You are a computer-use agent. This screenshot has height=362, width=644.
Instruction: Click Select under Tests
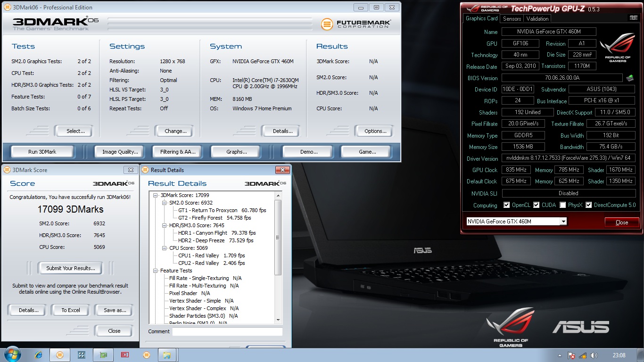tap(74, 131)
